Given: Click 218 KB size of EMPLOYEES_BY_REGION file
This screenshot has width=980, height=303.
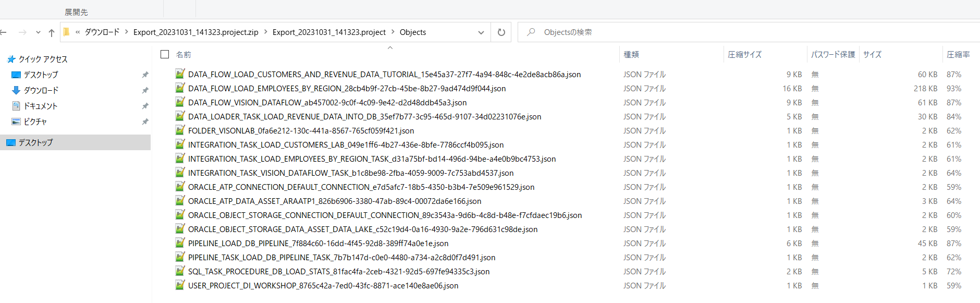Looking at the screenshot, I should [x=925, y=89].
